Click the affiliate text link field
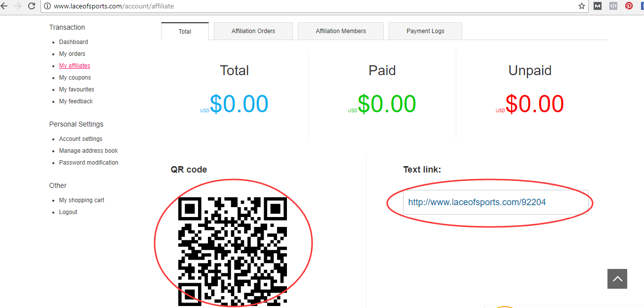The height and width of the screenshot is (308, 644). coord(495,202)
